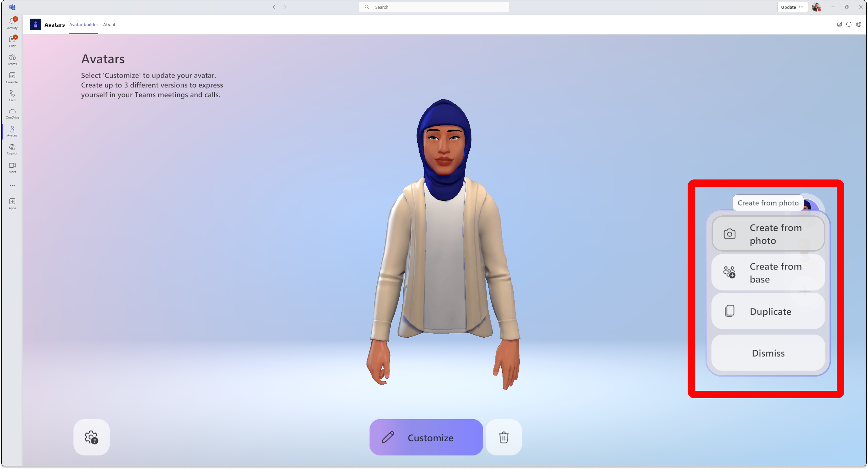The height and width of the screenshot is (469, 868).
Task: Click the avatar settings gear icon
Action: coord(91,437)
